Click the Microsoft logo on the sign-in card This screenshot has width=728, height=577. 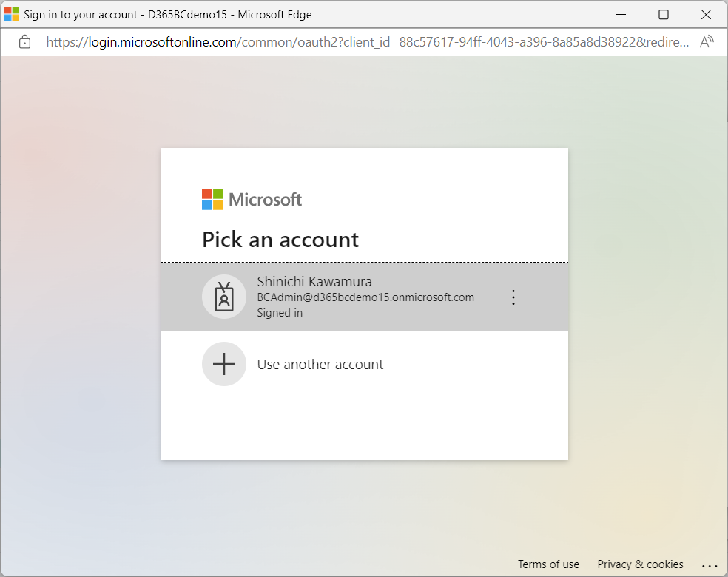(252, 199)
